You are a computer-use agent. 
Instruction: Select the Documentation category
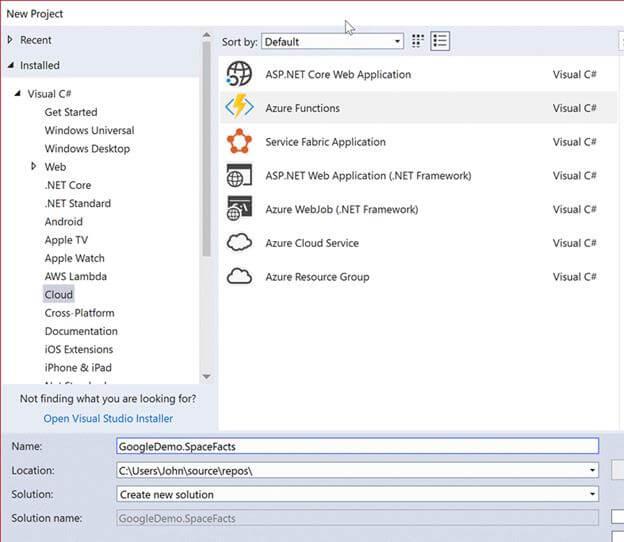click(x=81, y=331)
